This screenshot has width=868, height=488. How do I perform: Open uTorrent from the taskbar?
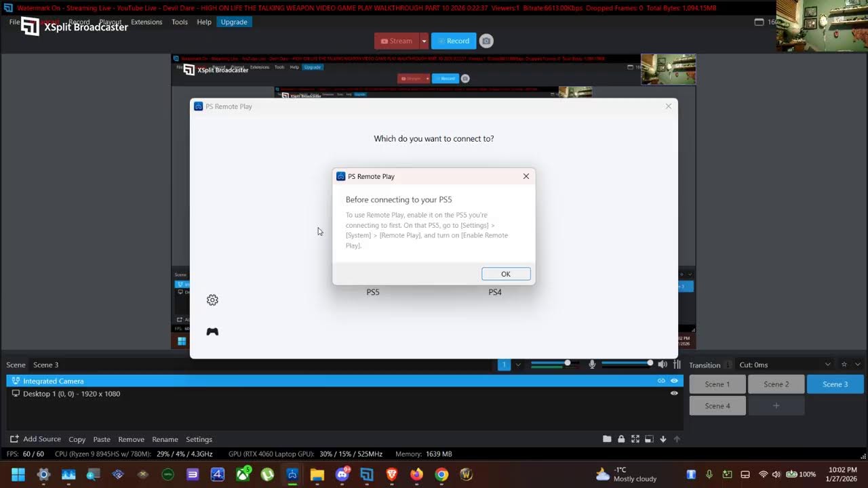267,474
